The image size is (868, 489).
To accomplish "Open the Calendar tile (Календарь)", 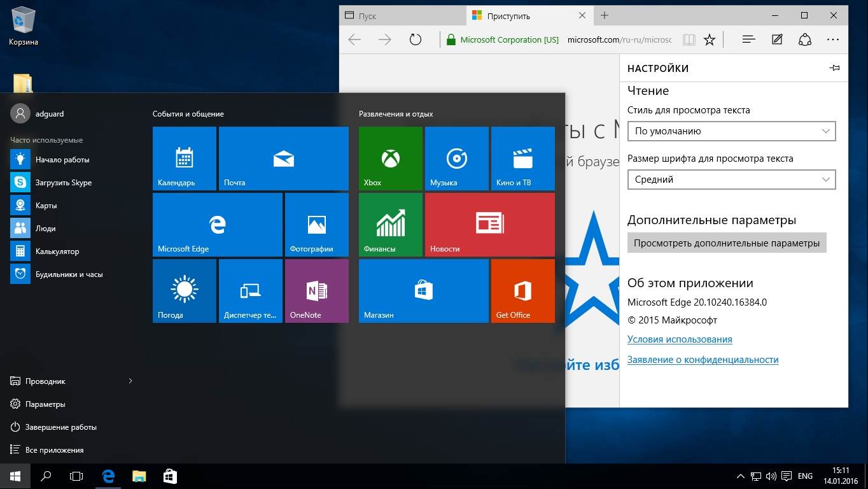I will [185, 159].
